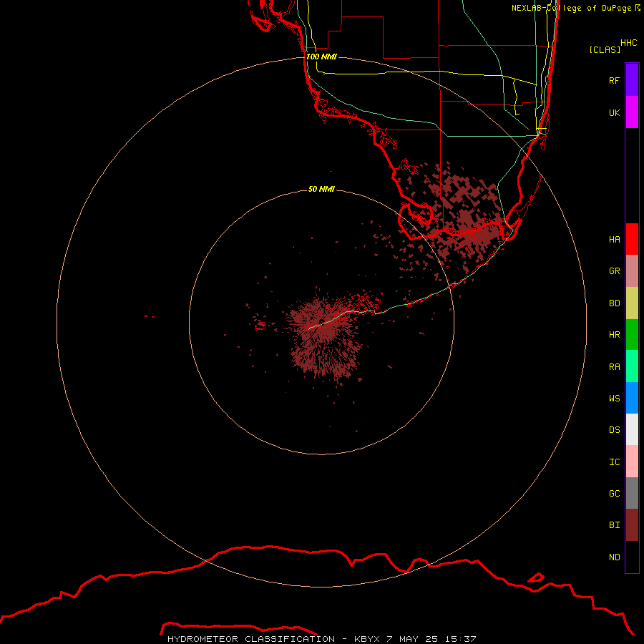Click the UK magenta legend swatch
This screenshot has height=644, width=644.
(x=632, y=112)
